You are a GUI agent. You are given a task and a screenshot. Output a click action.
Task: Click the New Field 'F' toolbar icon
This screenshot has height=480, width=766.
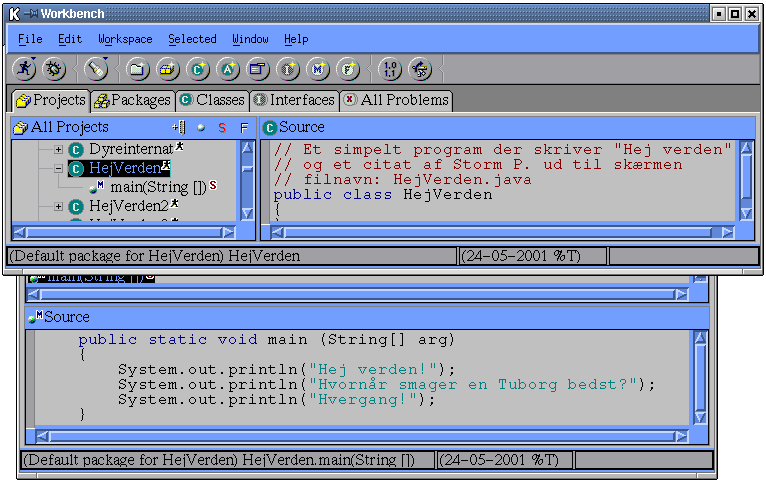point(349,69)
